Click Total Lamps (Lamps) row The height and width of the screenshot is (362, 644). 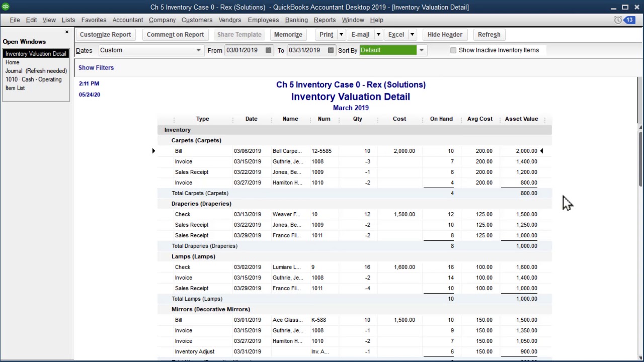coord(354,299)
